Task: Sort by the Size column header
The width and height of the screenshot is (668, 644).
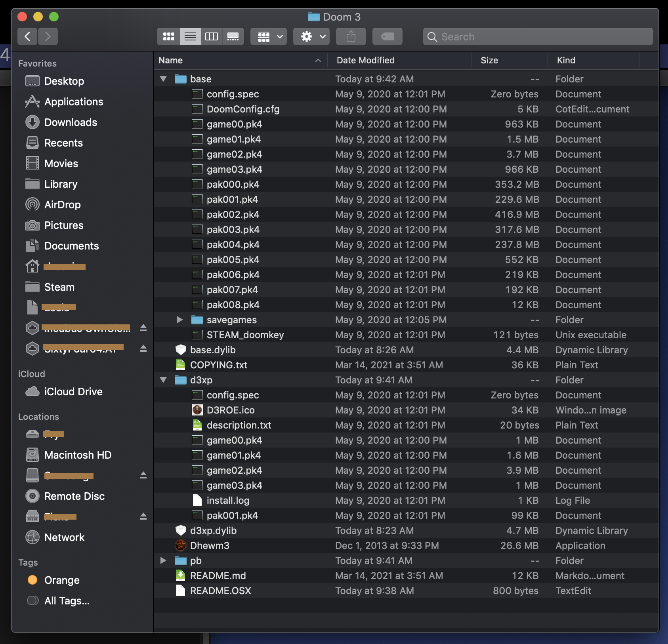Action: 510,60
